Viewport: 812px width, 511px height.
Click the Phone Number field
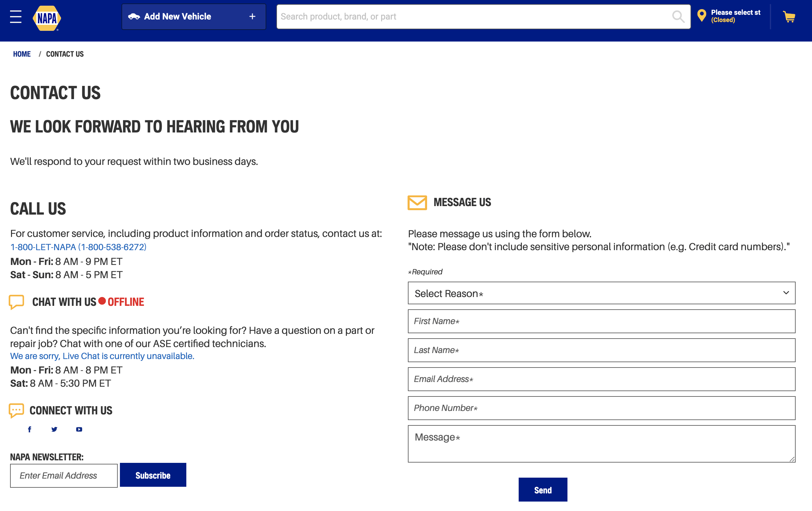(x=601, y=408)
